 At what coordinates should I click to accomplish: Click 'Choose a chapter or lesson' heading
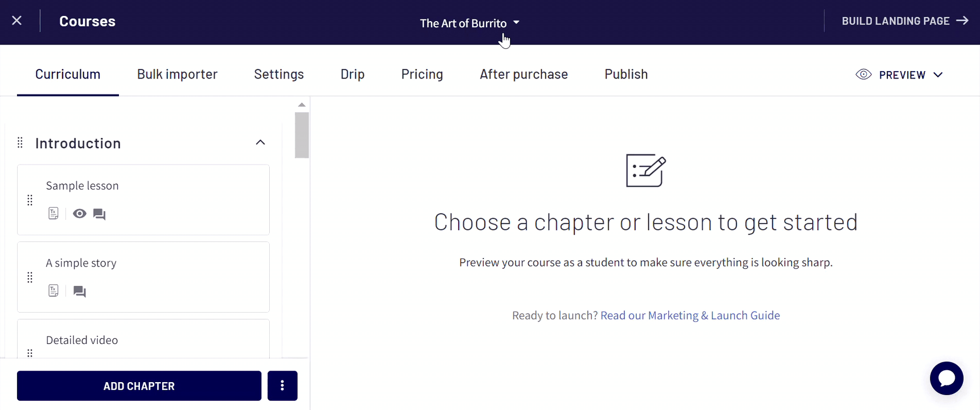point(645,222)
